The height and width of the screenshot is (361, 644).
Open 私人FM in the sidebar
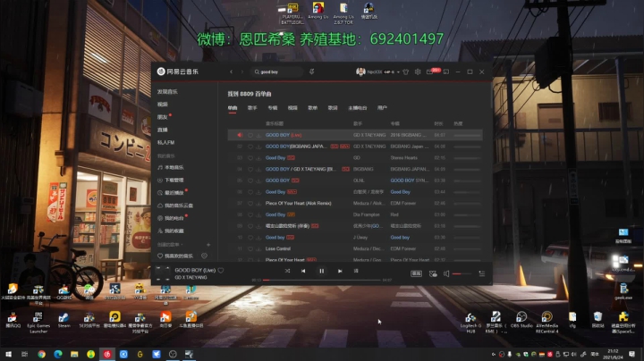tap(166, 142)
